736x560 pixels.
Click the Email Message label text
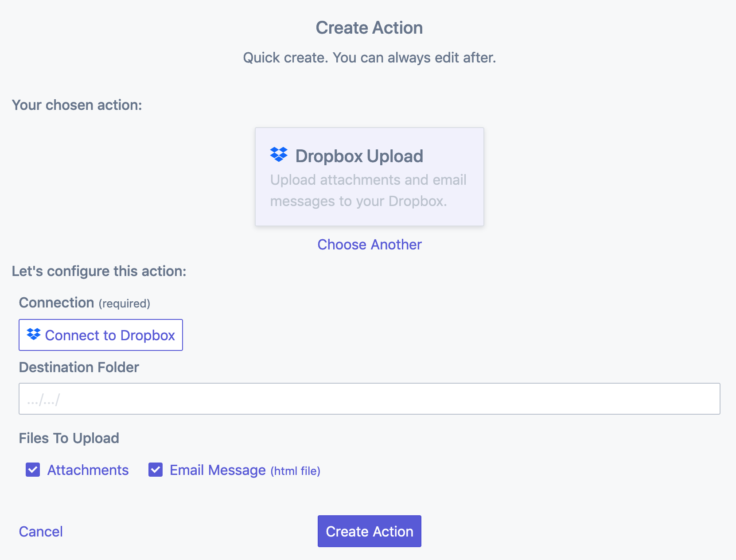[x=218, y=470]
